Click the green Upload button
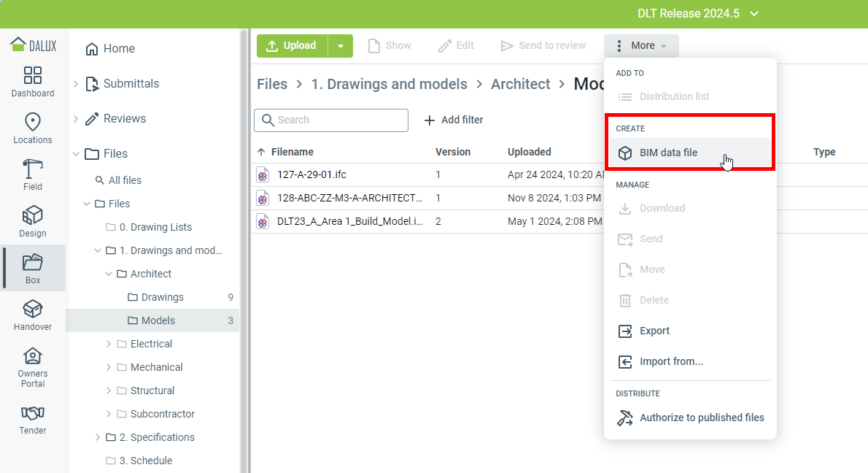Viewport: 868px width, 473px height. coord(292,46)
